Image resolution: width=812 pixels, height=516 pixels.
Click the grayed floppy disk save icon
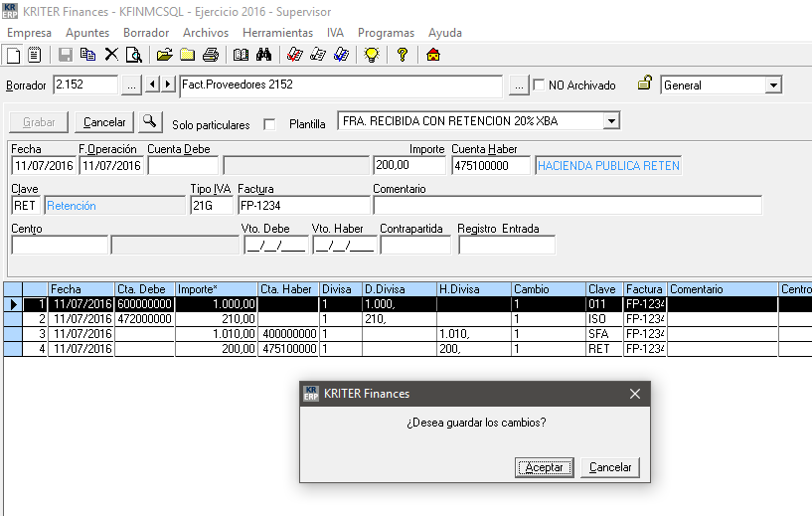(x=66, y=55)
